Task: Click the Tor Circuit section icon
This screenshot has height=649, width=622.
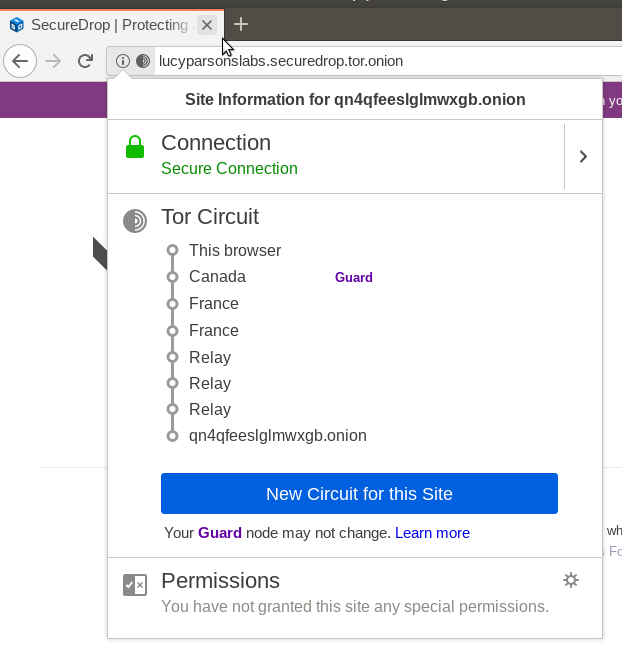Action: pyautogui.click(x=135, y=220)
